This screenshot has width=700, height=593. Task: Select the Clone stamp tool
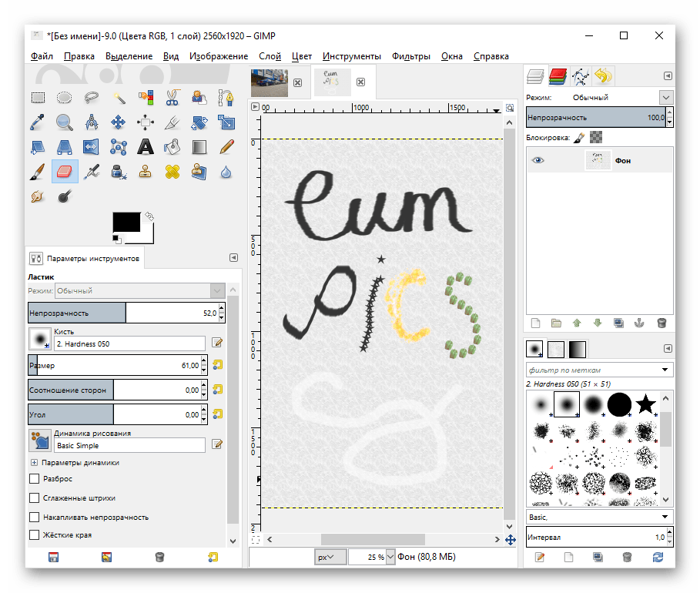[145, 172]
